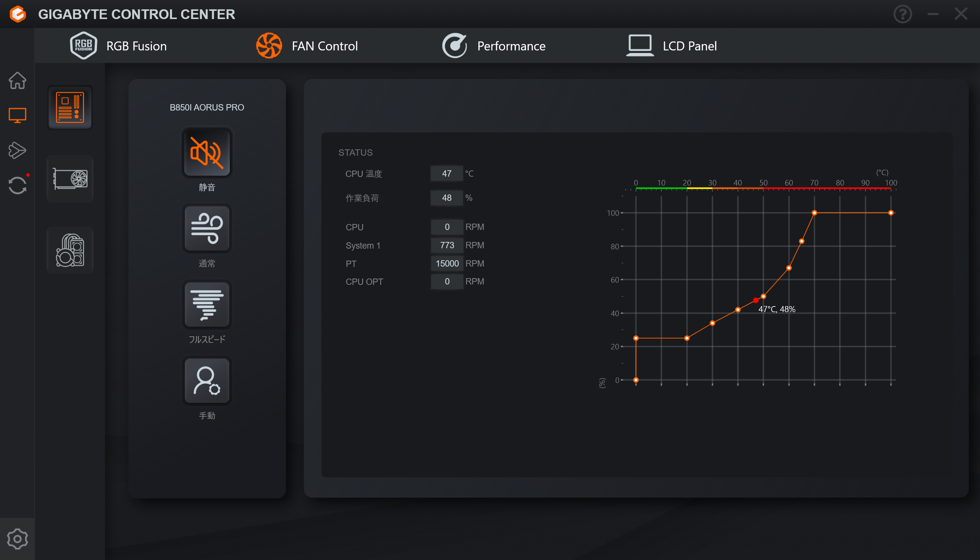Open the update icon with red dot

pyautogui.click(x=17, y=186)
